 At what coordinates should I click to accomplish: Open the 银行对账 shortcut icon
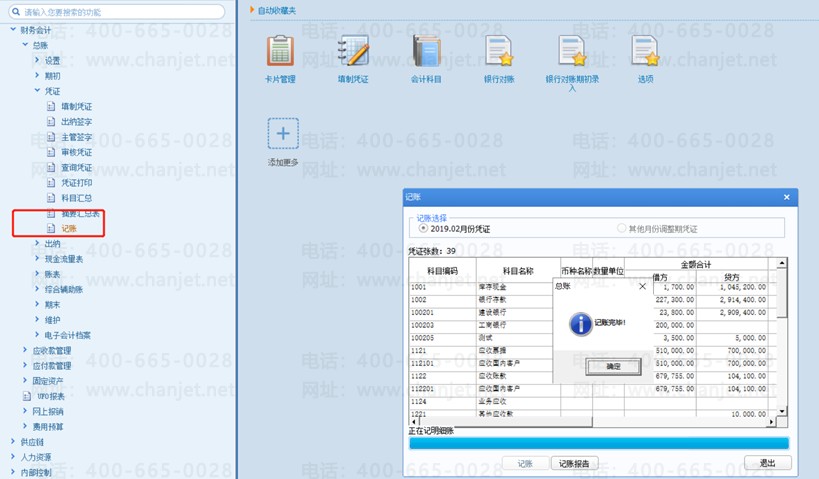click(499, 51)
